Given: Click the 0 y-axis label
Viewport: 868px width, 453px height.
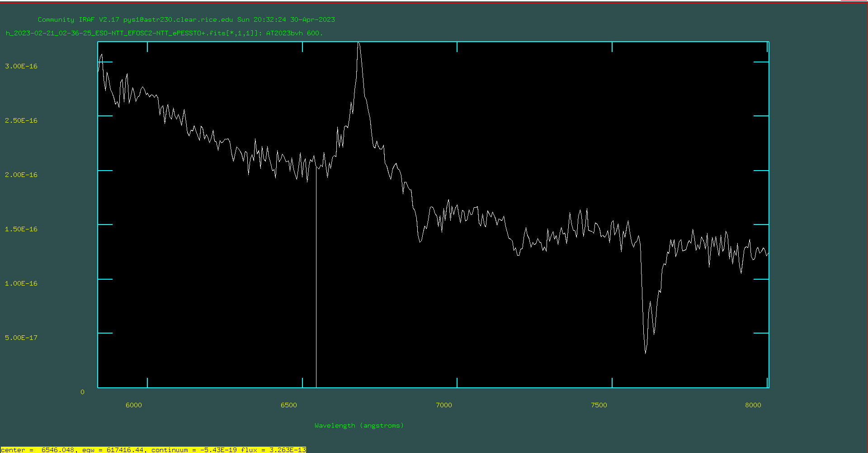Looking at the screenshot, I should 82,392.
